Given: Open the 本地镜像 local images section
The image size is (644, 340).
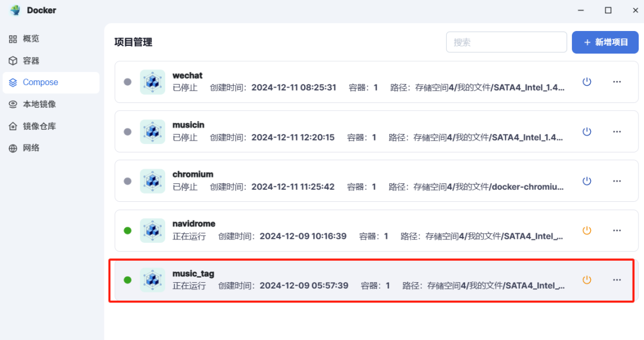Looking at the screenshot, I should pos(51,104).
